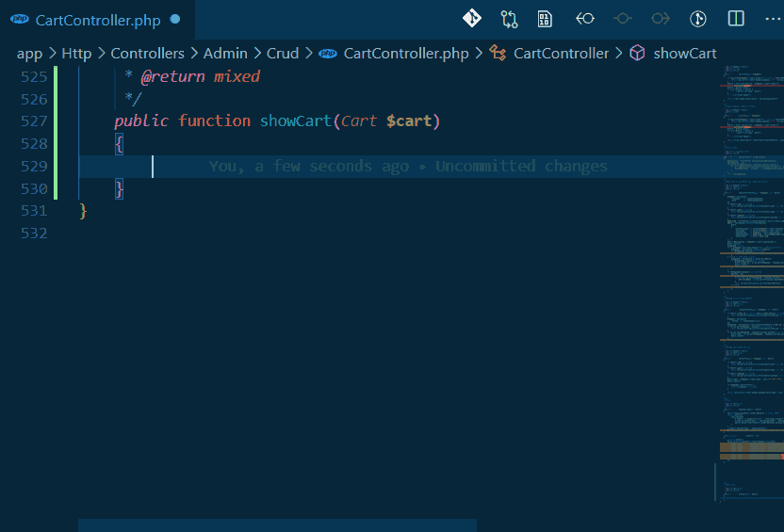Click line number 525 in gutter
The image size is (784, 532).
34,77
